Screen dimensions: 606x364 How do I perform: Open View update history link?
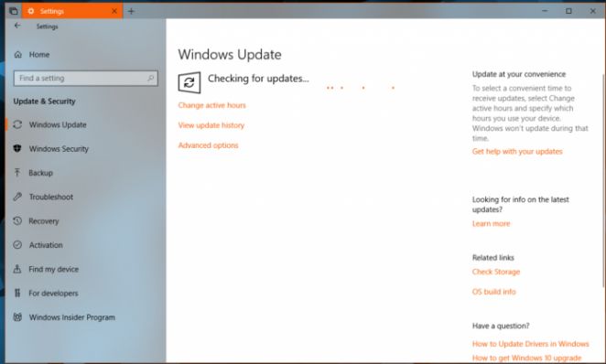[x=211, y=125]
